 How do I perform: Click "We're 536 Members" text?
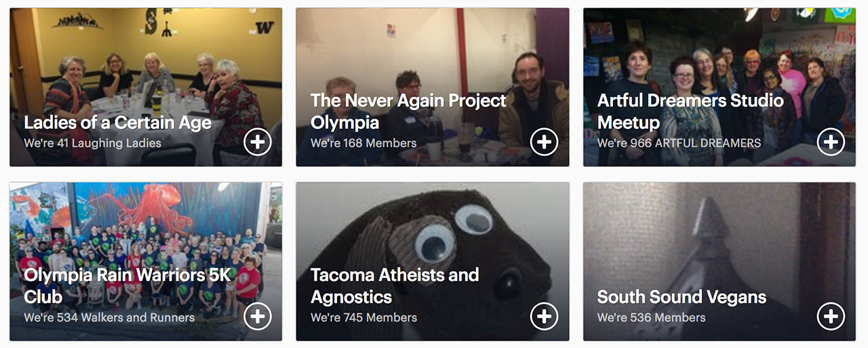pos(651,317)
